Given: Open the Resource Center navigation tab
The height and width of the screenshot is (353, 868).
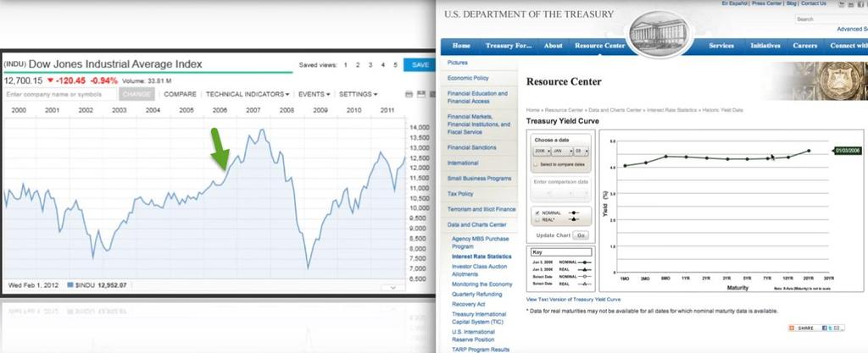Looking at the screenshot, I should coord(599,46).
